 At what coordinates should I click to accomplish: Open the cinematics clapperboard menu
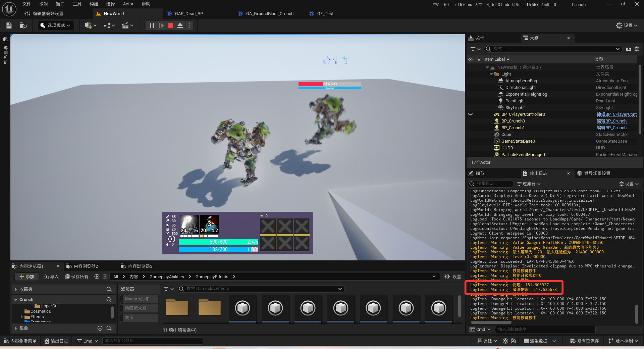tap(127, 26)
